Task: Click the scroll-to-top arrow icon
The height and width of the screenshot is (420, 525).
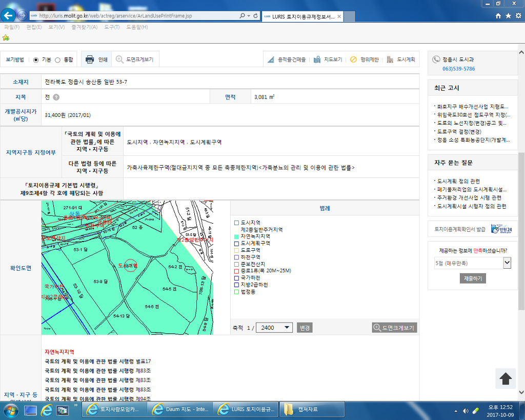Action: click(506, 378)
